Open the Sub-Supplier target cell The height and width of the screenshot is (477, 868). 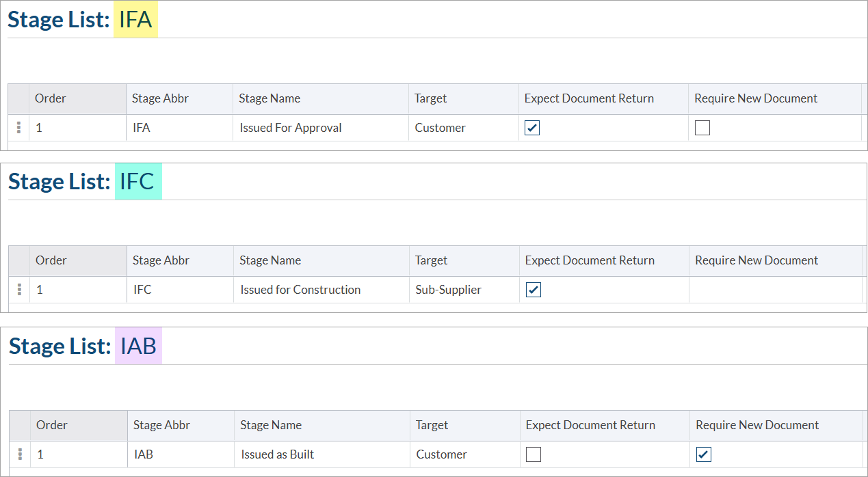[x=449, y=290]
